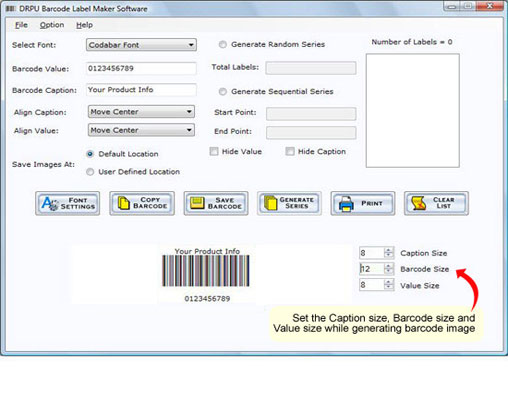Select Default Location radio button
Image resolution: width=508 pixels, height=398 pixels.
pos(90,154)
